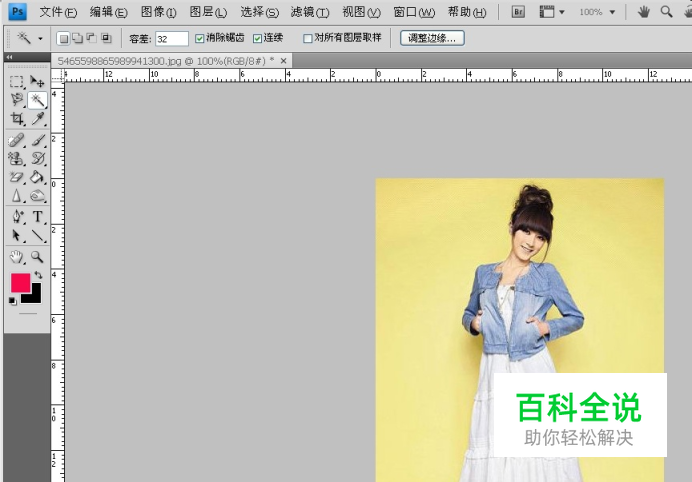The height and width of the screenshot is (482, 692).
Task: Open the black background color picker
Action: point(34,296)
